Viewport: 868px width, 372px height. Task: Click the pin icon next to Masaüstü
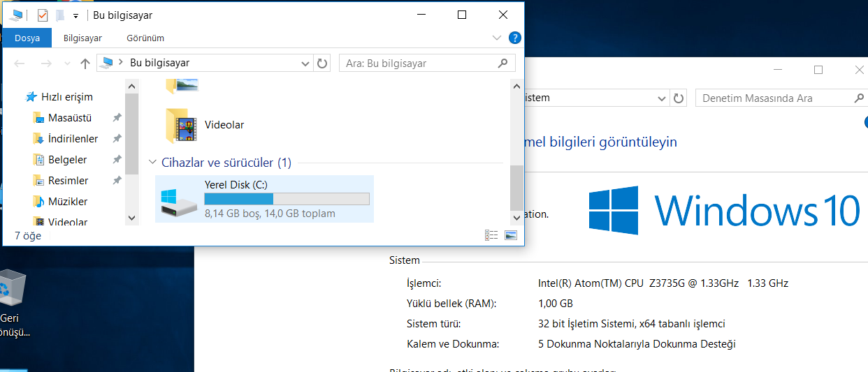click(x=117, y=118)
